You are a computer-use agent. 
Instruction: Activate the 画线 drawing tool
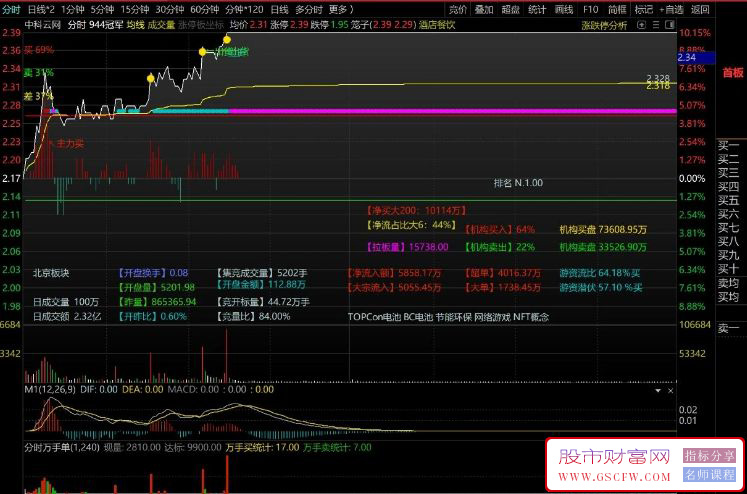(x=564, y=10)
